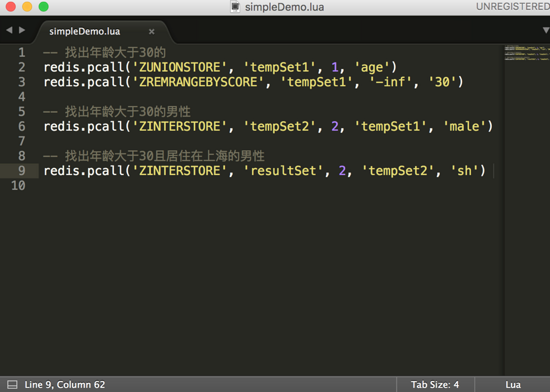Click line number 4 in the gutter
Image resolution: width=550 pixels, height=392 pixels.
click(x=22, y=96)
